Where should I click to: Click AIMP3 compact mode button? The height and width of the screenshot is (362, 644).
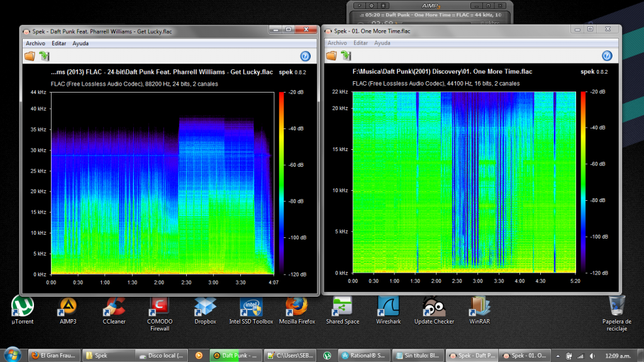[383, 6]
